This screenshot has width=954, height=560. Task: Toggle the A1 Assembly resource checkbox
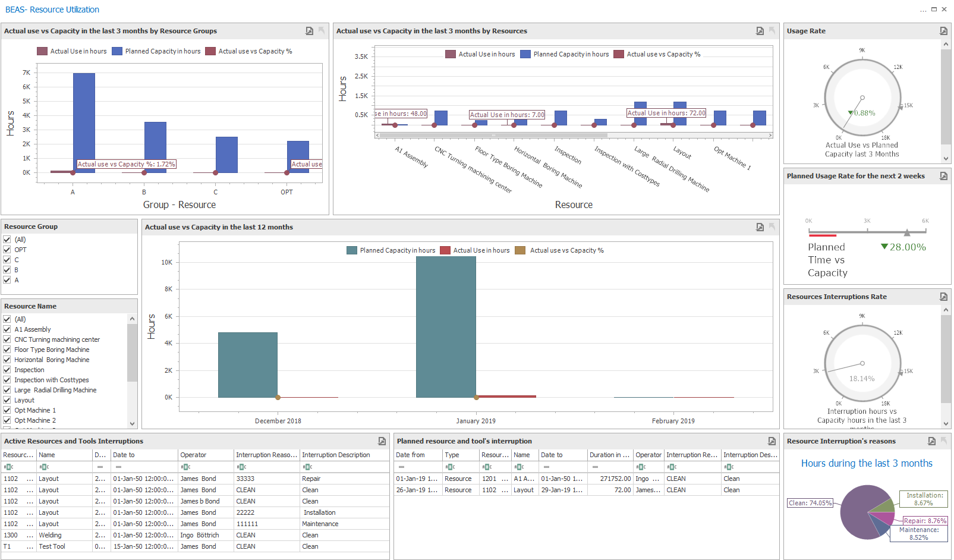(7, 329)
